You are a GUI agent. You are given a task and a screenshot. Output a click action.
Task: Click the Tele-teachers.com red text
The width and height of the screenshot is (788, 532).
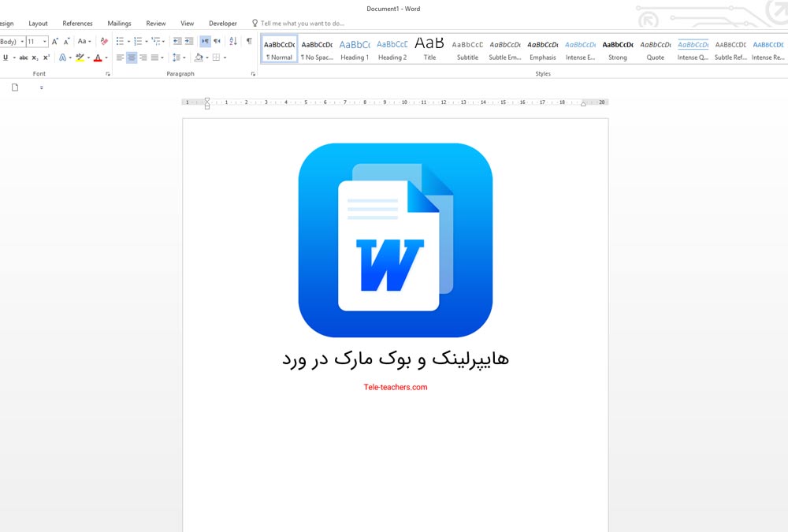pos(396,387)
